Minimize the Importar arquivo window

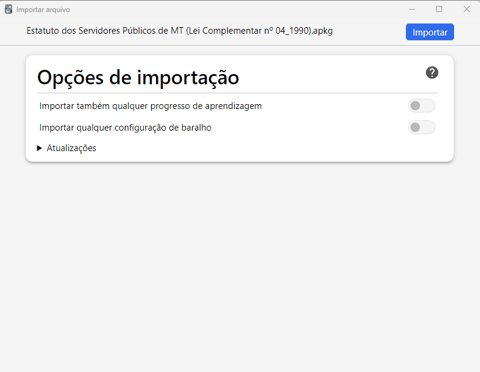[x=412, y=9]
